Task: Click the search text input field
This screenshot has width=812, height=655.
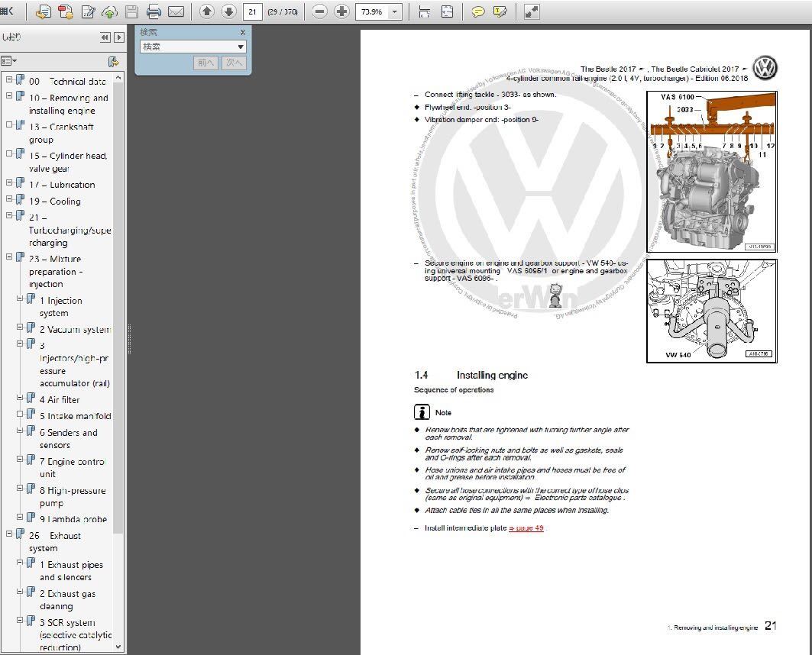Action: (188, 47)
